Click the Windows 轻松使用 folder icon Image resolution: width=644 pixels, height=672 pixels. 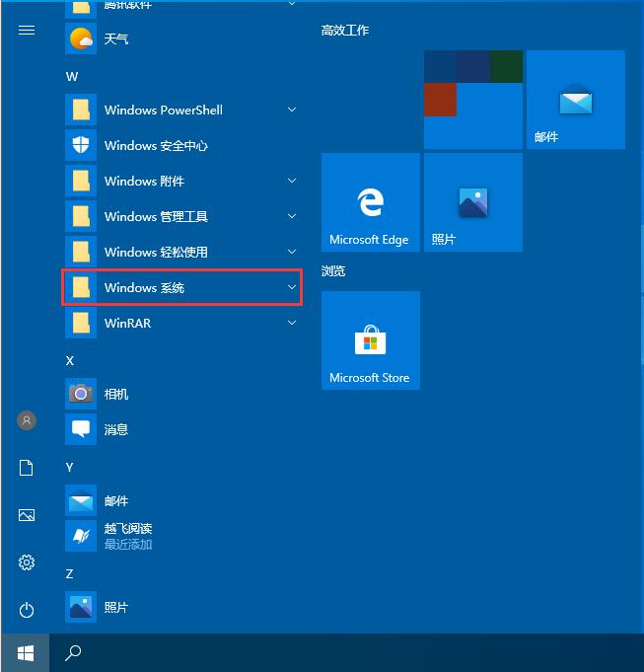[81, 252]
